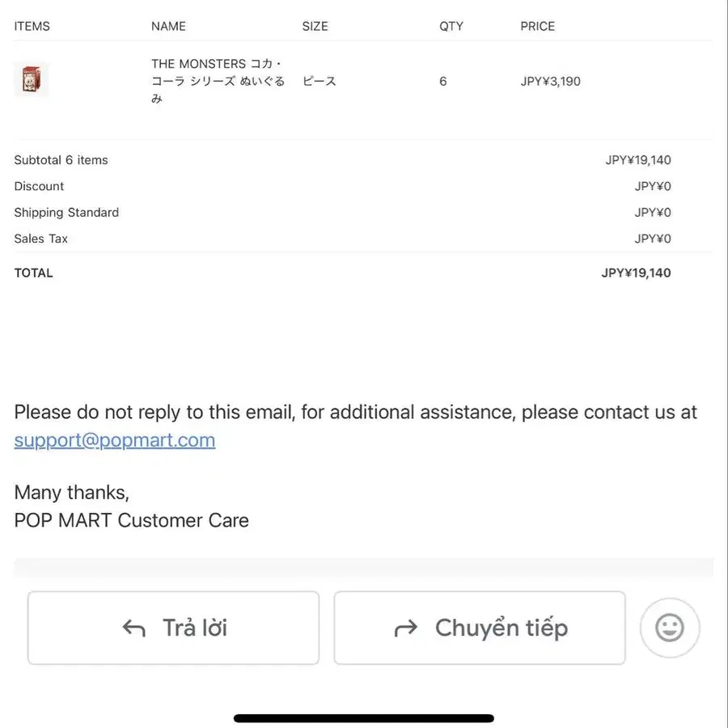Viewport: 728px width, 728px height.
Task: Tap the home indicator bar at bottom
Action: (x=363, y=718)
